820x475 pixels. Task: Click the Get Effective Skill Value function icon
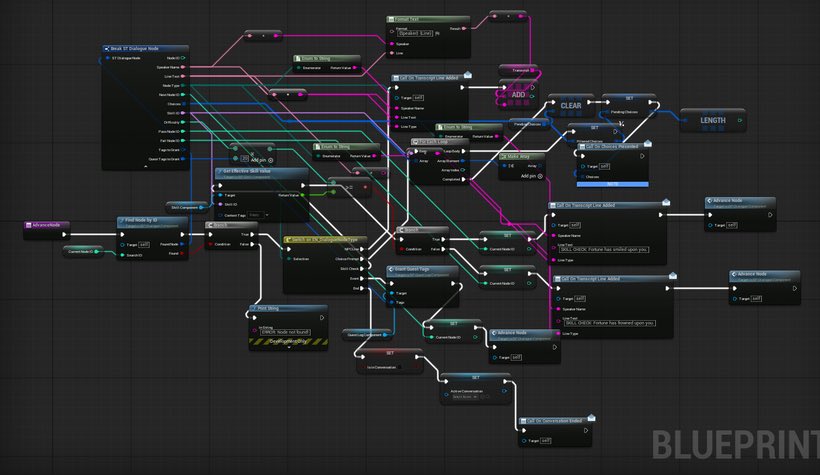pos(220,171)
